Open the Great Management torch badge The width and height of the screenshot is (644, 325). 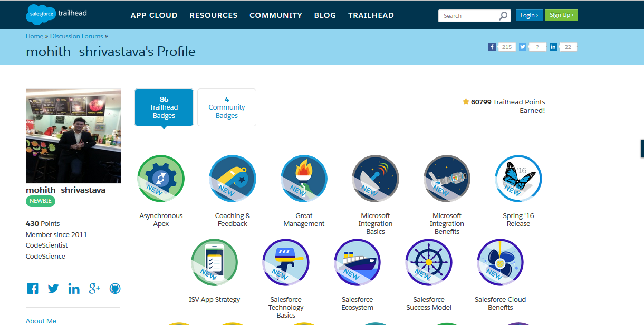[304, 179]
